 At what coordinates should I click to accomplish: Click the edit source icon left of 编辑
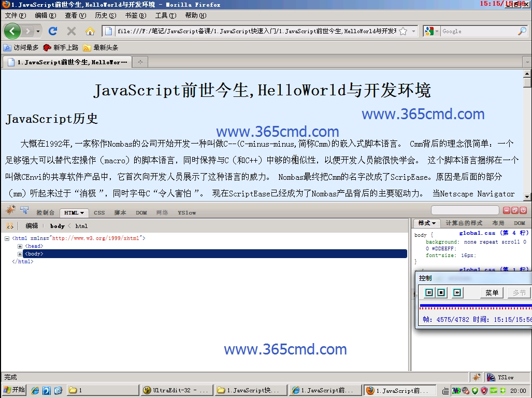point(10,225)
